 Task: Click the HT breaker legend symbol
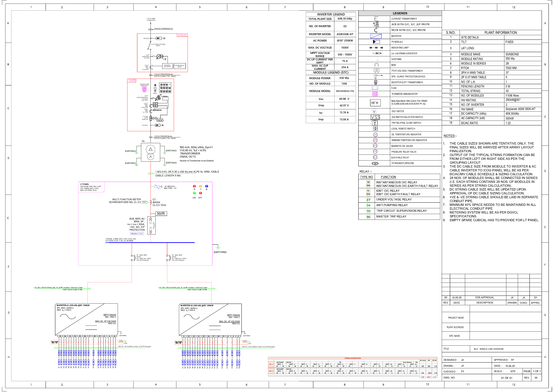(x=375, y=163)
